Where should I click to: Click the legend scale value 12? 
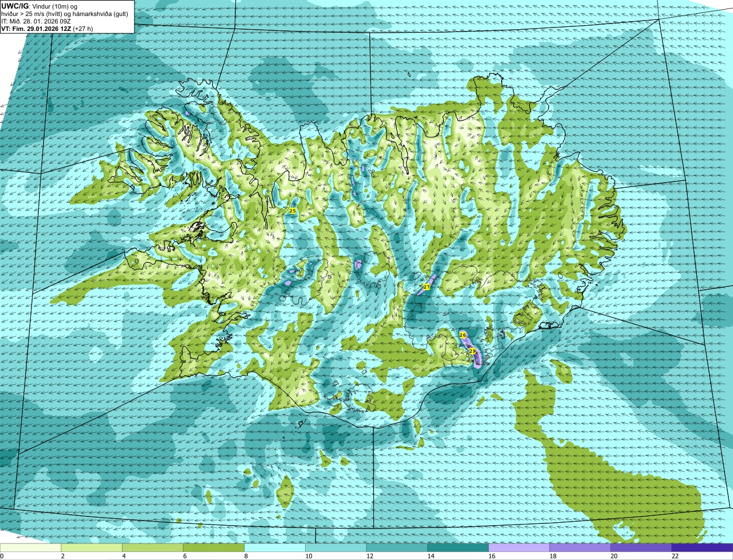[x=369, y=556]
